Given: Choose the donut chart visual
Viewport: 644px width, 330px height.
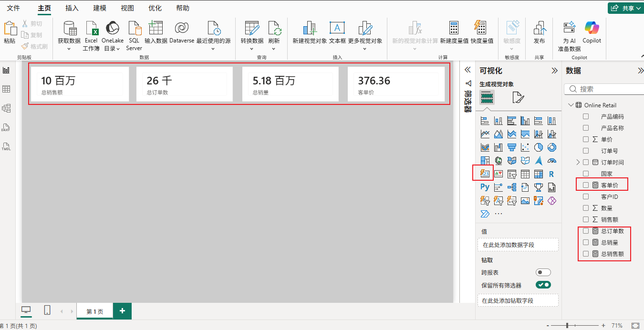Looking at the screenshot, I should pyautogui.click(x=552, y=147).
